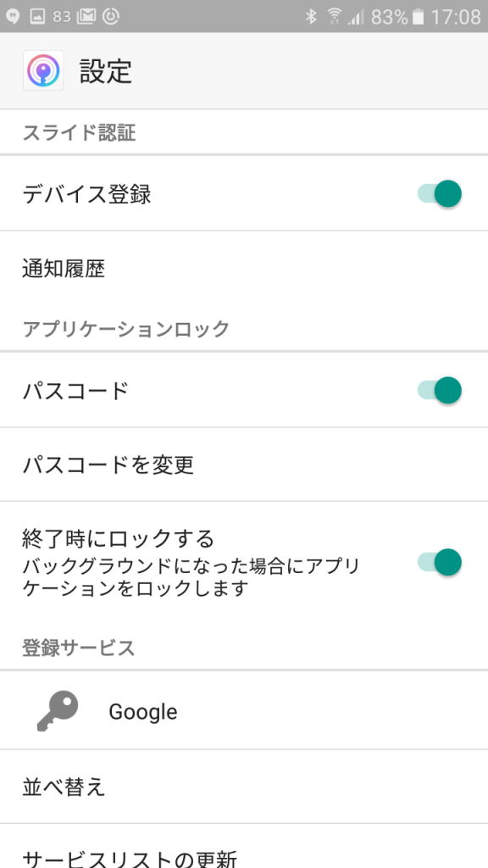This screenshot has height=868, width=488.
Task: Tap the アプリケーションロック section header
Action: point(123,329)
